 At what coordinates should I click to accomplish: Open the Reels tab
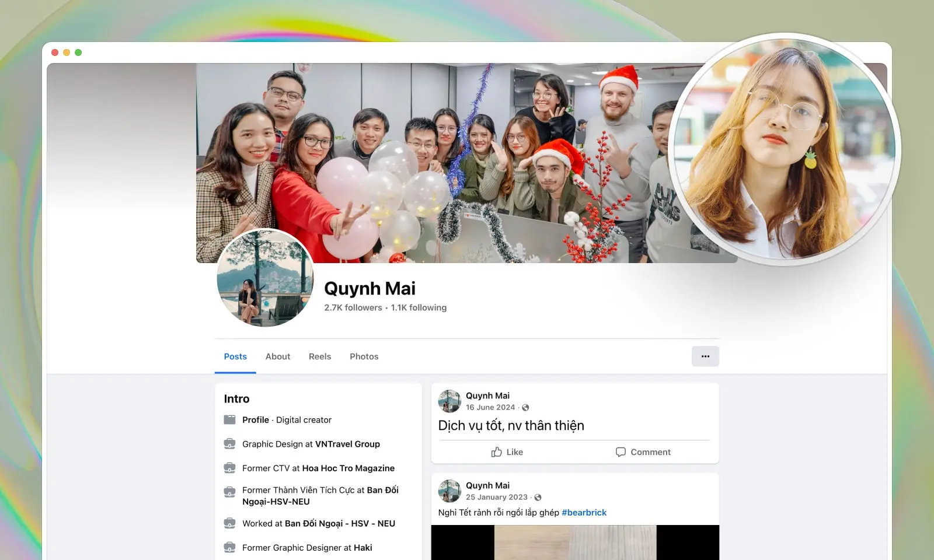click(x=320, y=356)
